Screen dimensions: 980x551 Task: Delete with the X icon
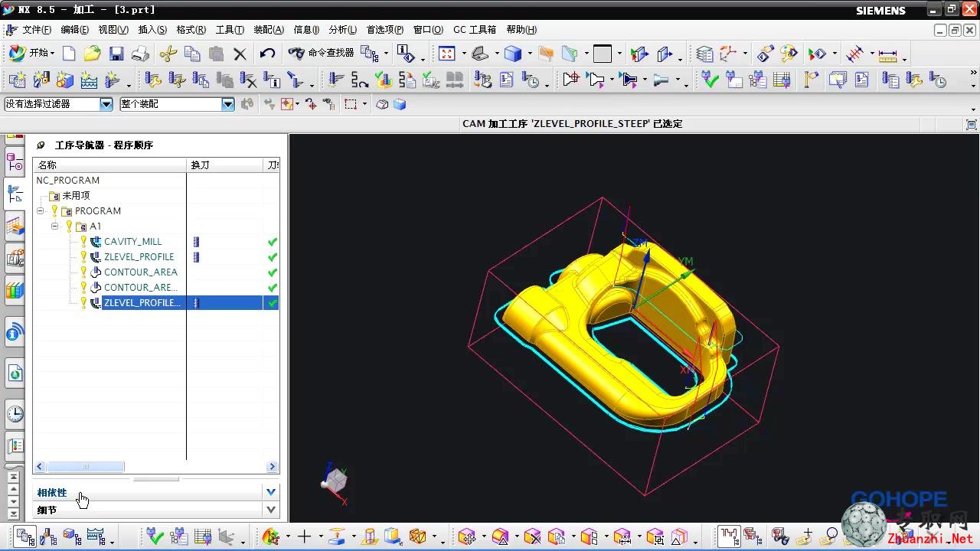240,54
